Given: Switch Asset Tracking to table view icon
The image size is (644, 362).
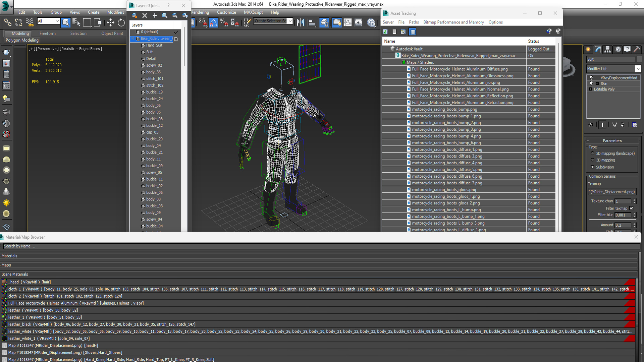Looking at the screenshot, I should 413,32.
